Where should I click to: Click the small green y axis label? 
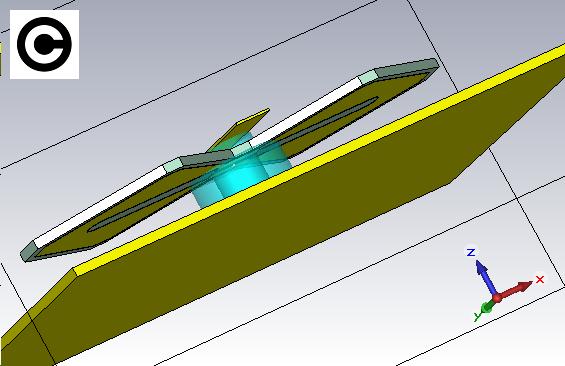click(x=478, y=316)
